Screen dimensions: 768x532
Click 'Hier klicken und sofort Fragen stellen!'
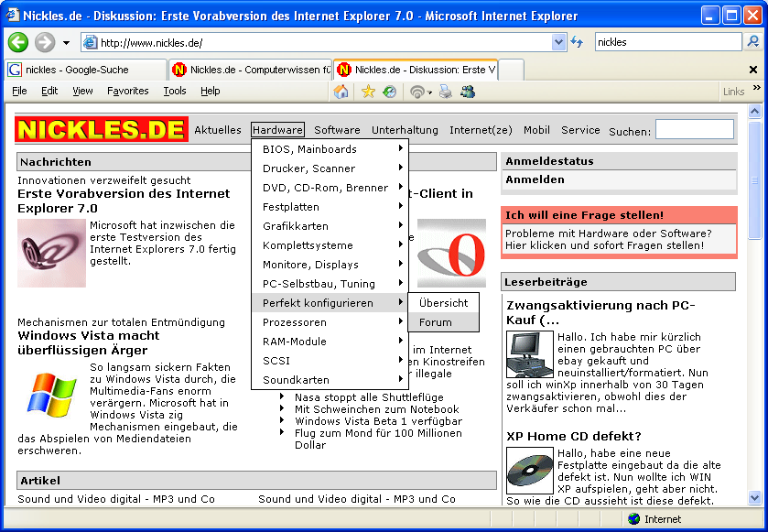click(x=604, y=245)
